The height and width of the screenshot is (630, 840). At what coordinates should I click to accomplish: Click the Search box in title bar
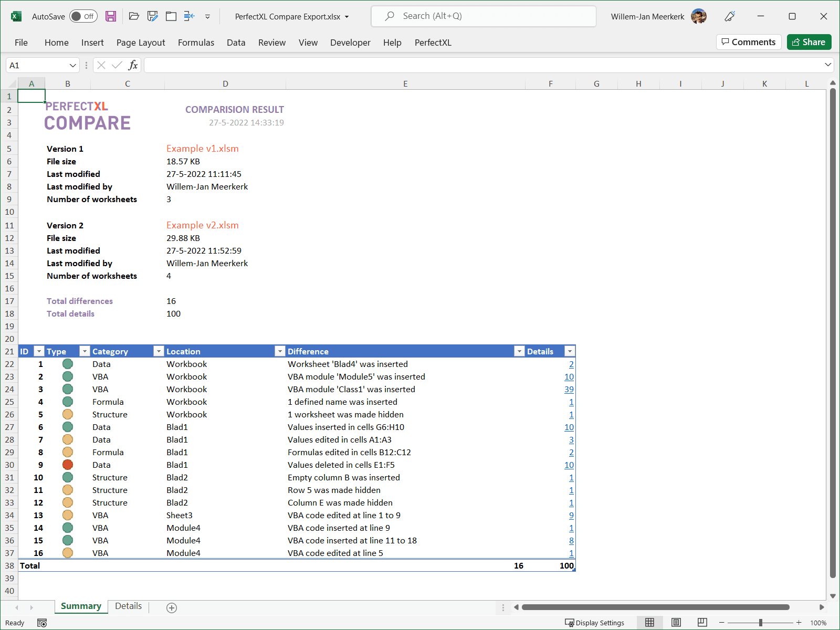[x=484, y=16]
